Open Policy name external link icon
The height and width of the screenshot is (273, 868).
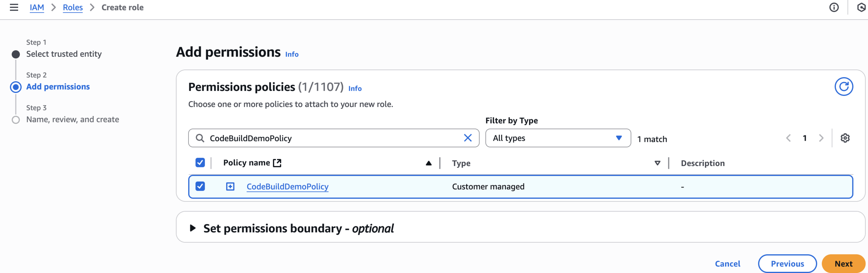point(277,163)
